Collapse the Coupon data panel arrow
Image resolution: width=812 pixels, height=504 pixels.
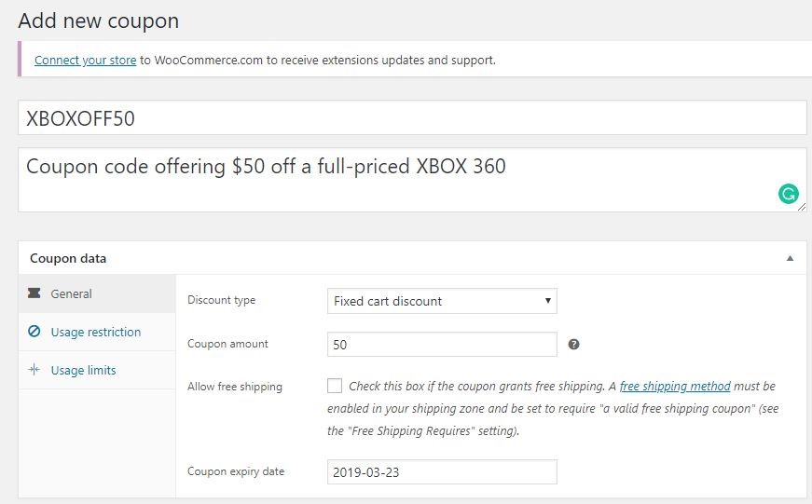pyautogui.click(x=790, y=258)
